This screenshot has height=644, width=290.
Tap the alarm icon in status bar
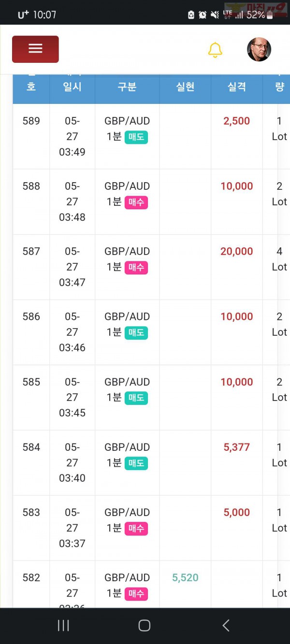[203, 15]
